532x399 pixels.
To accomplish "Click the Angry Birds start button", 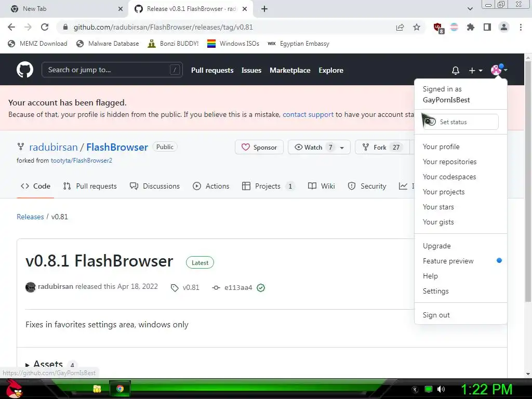I will (x=14, y=388).
